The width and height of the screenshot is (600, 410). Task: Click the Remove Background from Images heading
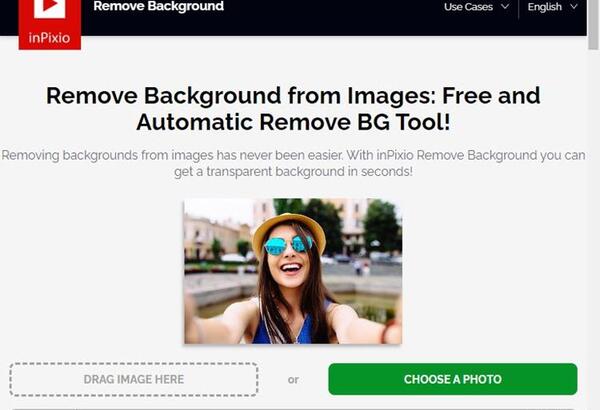pos(293,108)
